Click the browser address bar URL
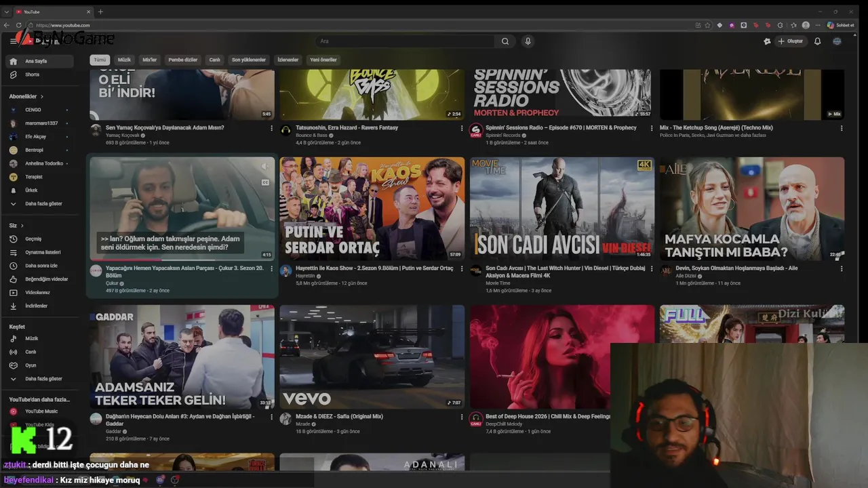Viewport: 868px width, 488px height. tap(63, 25)
